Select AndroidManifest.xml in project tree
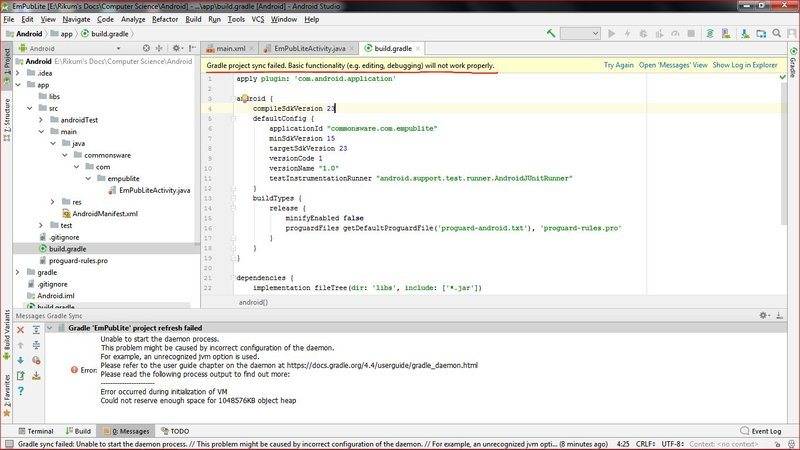 click(x=104, y=213)
